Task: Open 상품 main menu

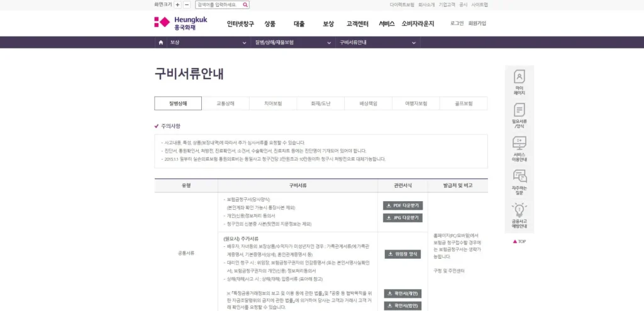Action: click(x=270, y=24)
